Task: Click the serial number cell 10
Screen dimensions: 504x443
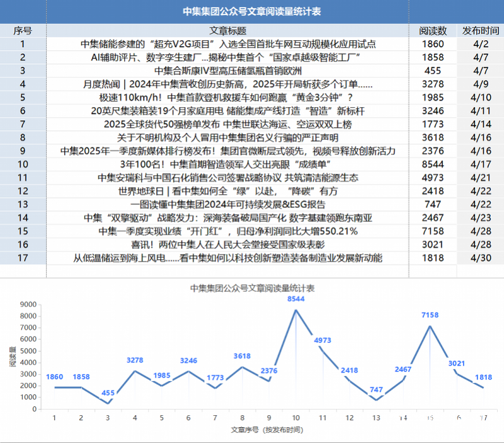Action: click(23, 164)
